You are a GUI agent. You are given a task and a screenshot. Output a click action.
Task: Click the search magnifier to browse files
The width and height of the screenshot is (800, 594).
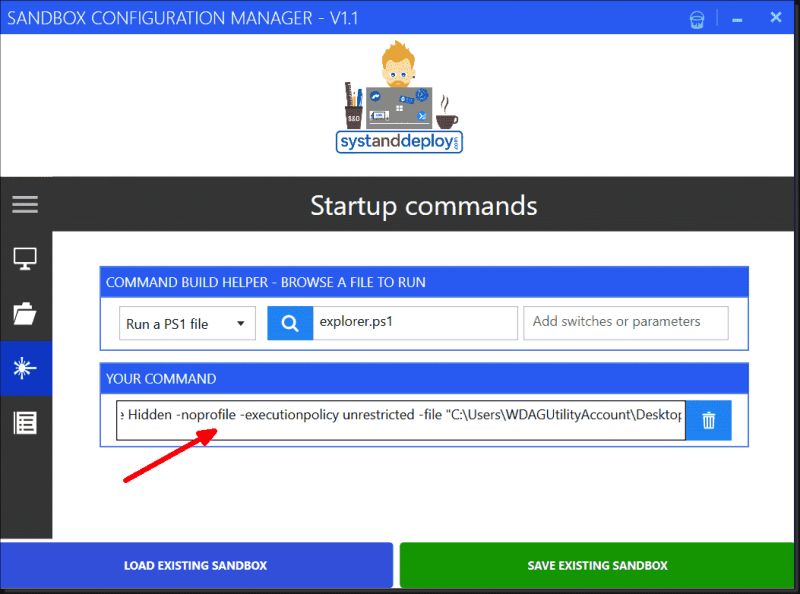click(290, 322)
